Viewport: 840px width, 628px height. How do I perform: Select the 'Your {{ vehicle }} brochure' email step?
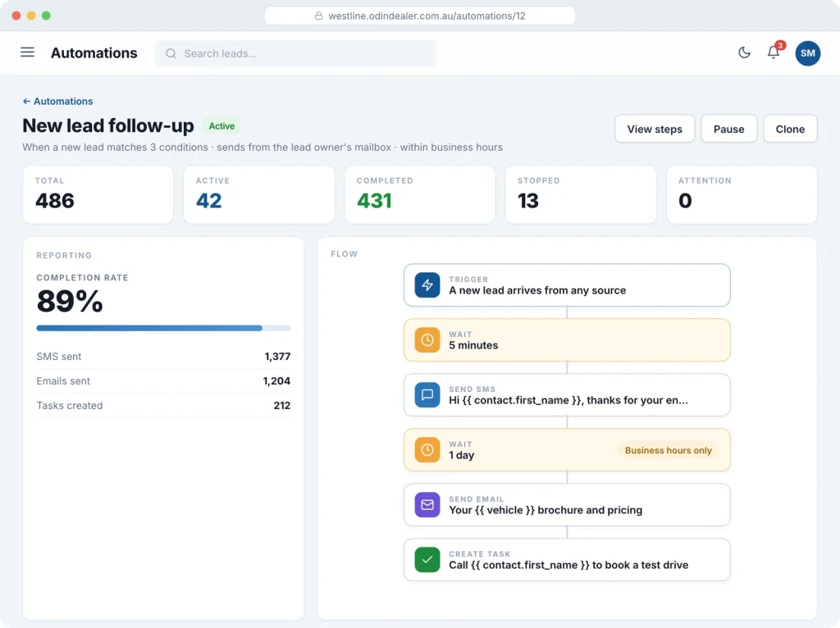click(567, 505)
